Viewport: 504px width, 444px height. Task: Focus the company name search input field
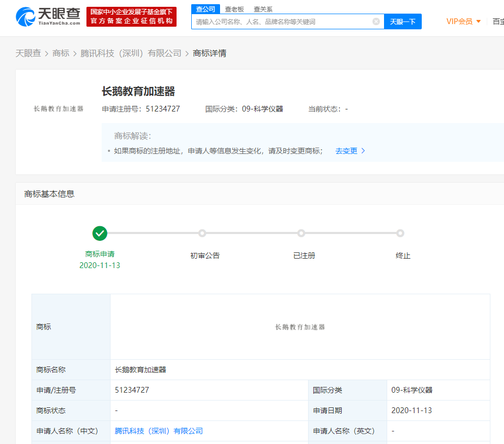point(282,21)
